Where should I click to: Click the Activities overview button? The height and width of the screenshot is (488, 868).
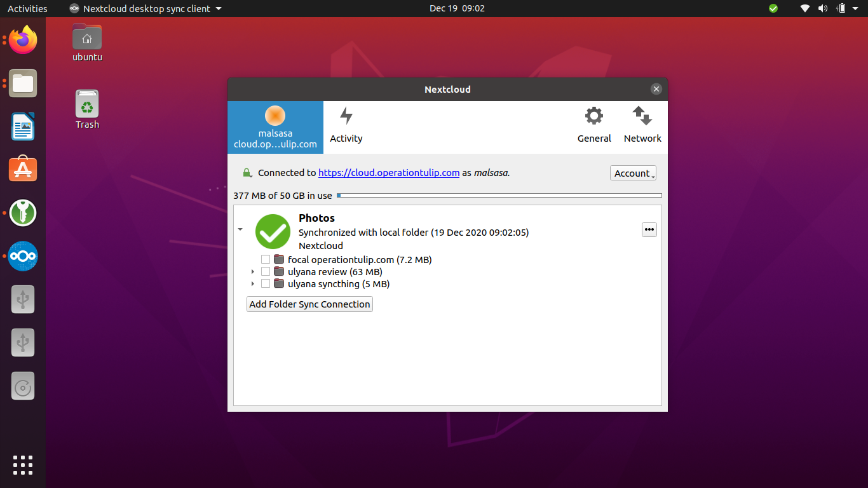(x=27, y=8)
